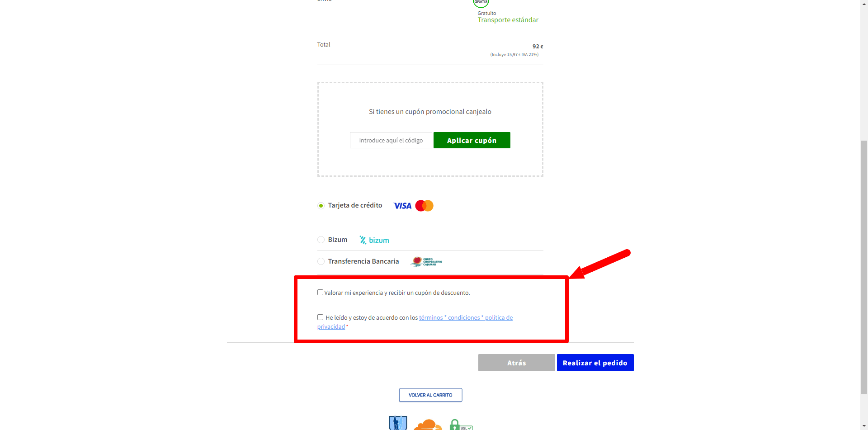Select Bizum payment radio button

[321, 240]
